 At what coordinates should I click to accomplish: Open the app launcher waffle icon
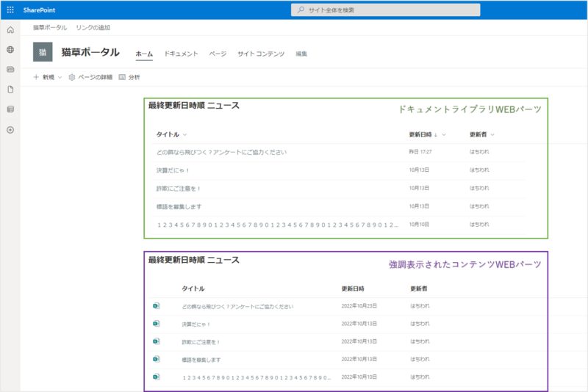click(10, 10)
